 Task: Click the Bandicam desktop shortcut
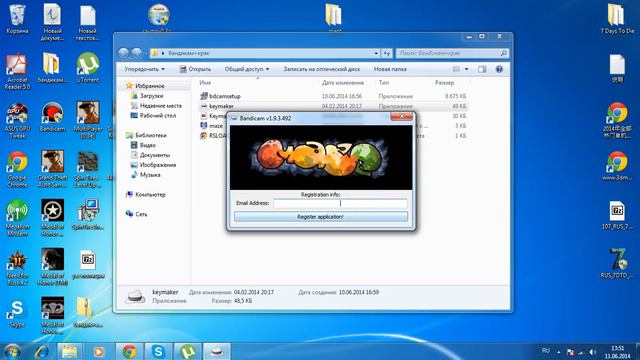coord(52,117)
